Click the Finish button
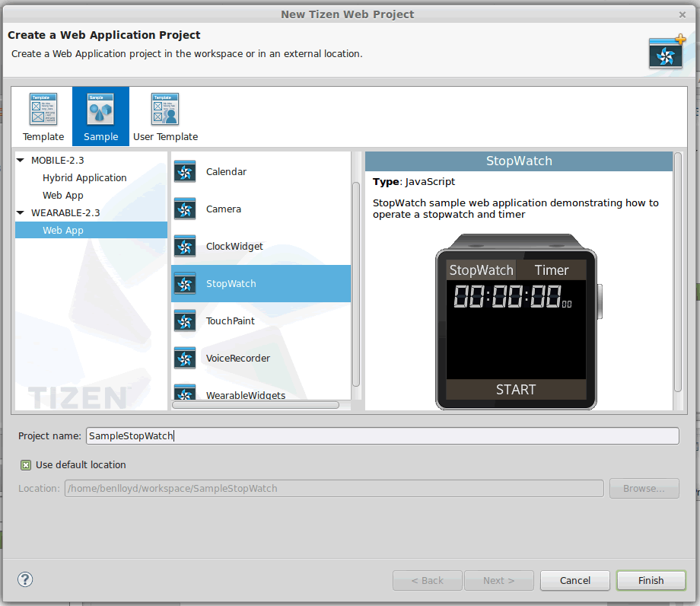Image resolution: width=700 pixels, height=606 pixels. point(651,581)
